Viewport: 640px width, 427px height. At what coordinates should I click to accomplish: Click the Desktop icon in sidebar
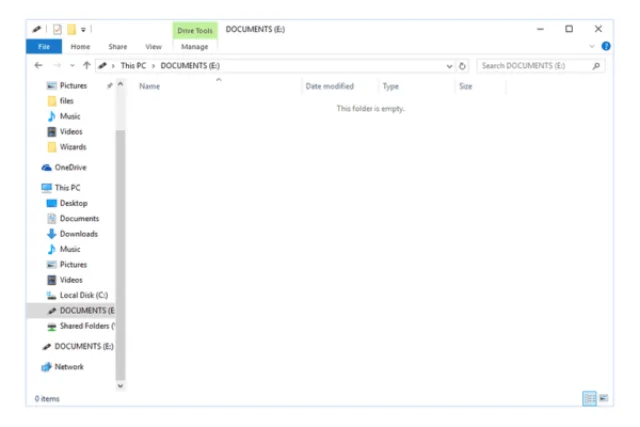(51, 203)
